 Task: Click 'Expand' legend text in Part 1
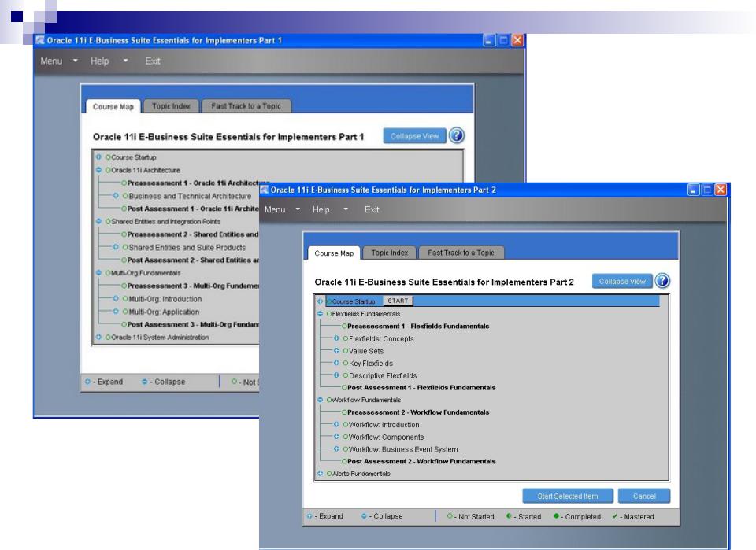coord(110,382)
